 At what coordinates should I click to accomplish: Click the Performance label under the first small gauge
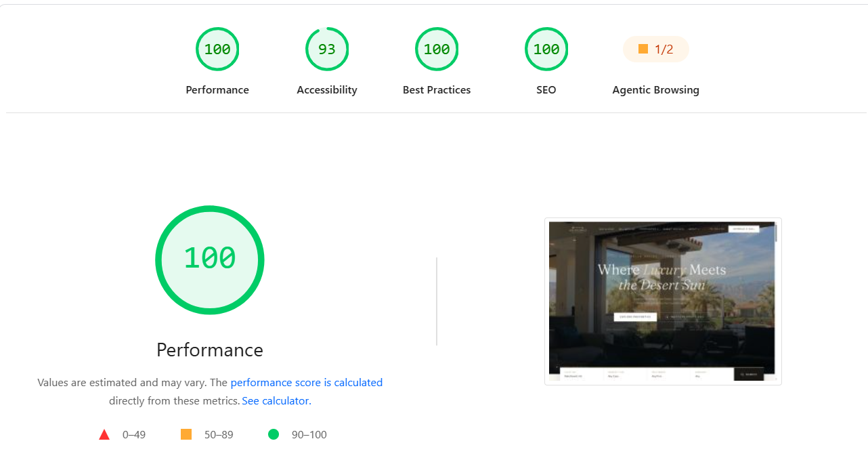pos(217,90)
